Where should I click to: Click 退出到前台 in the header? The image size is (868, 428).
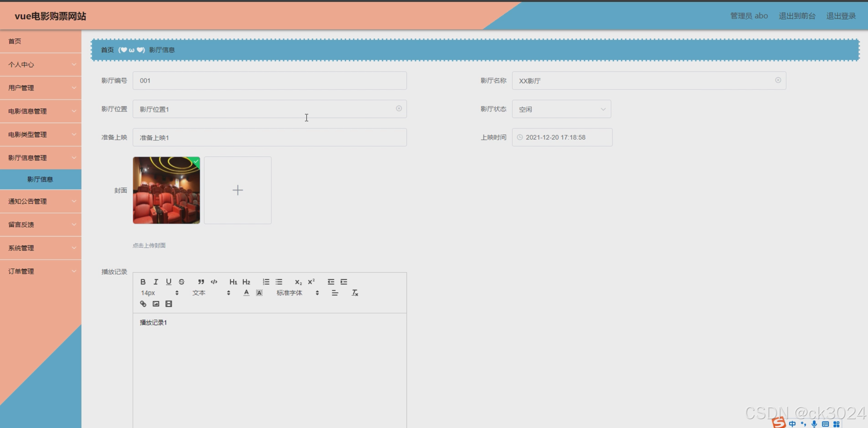pyautogui.click(x=797, y=16)
